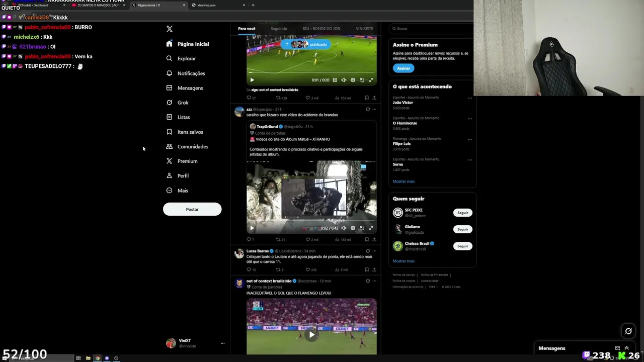Open Itens salvos bookmarks
The height and width of the screenshot is (362, 644).
pos(185,132)
